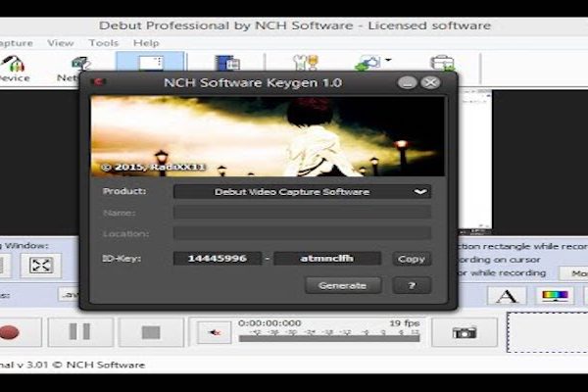Click the screen preview thumbnail in Debut
588x392 pixels.
(x=475, y=162)
